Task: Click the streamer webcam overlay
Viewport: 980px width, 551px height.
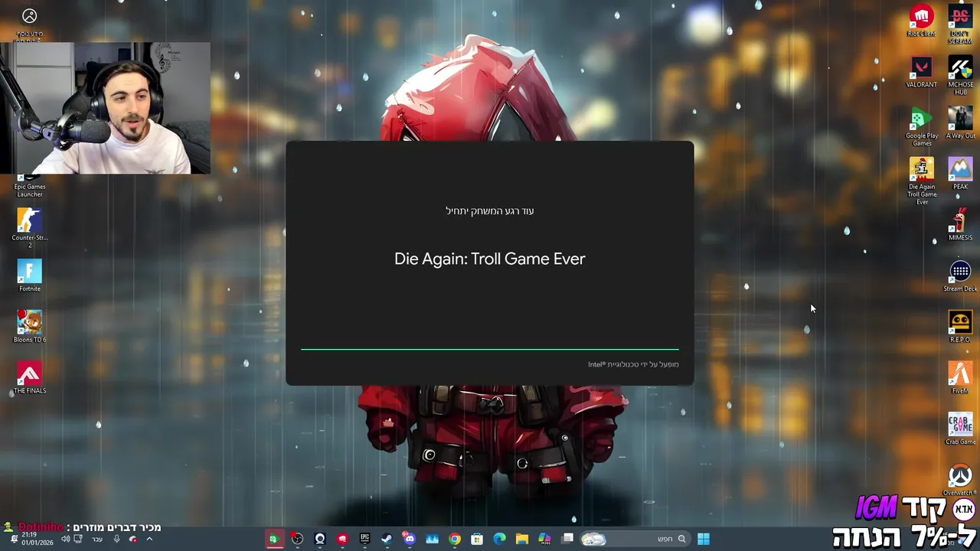Action: pyautogui.click(x=105, y=108)
